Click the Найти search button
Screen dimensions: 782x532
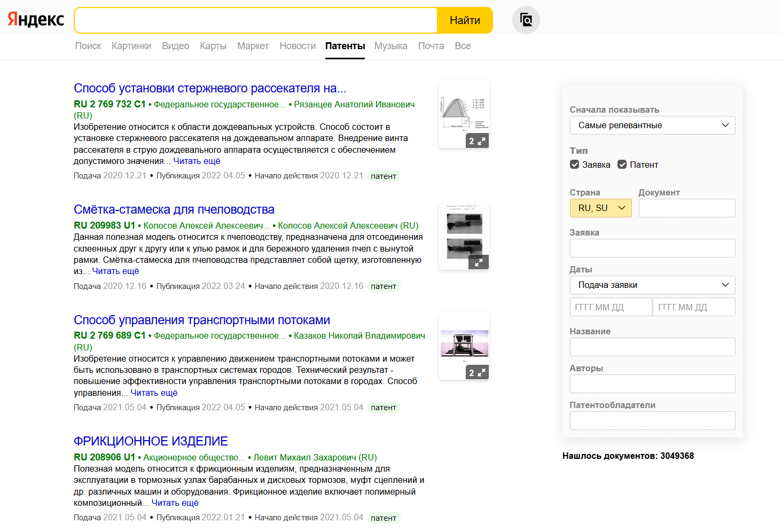click(x=465, y=20)
